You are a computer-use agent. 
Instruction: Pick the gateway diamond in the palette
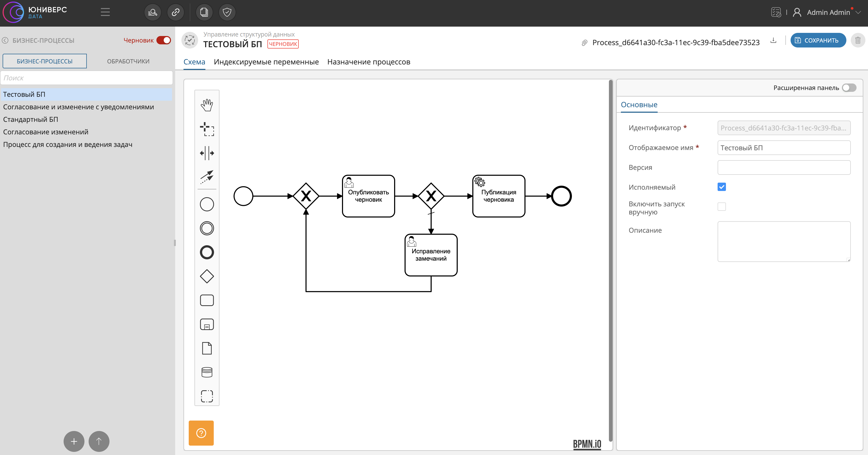[x=206, y=276]
